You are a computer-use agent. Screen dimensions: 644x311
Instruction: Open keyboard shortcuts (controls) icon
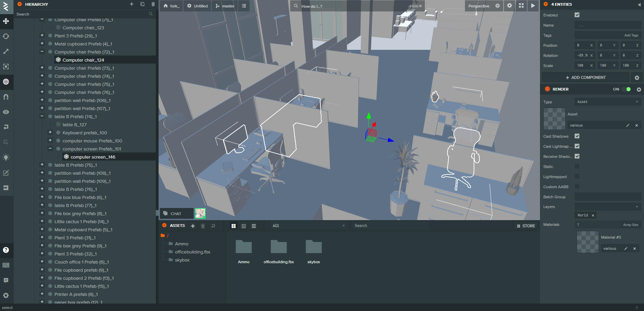point(6,265)
